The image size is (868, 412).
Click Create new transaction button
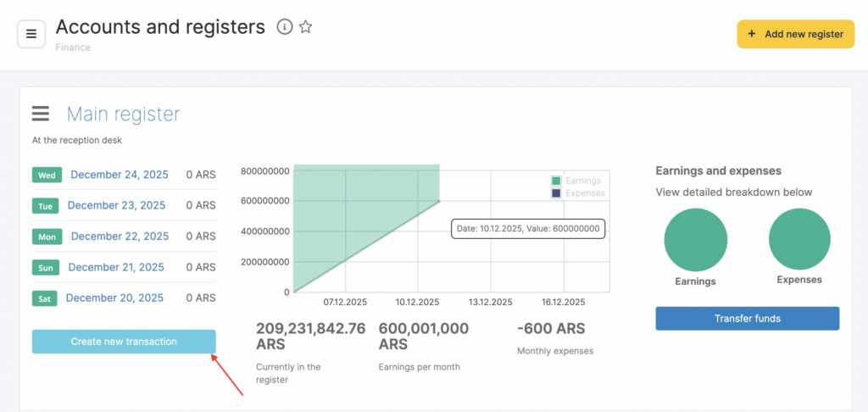point(124,342)
